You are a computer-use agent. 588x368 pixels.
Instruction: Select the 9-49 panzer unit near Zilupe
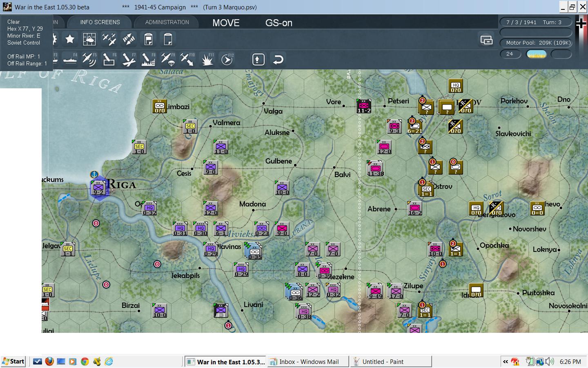[374, 291]
